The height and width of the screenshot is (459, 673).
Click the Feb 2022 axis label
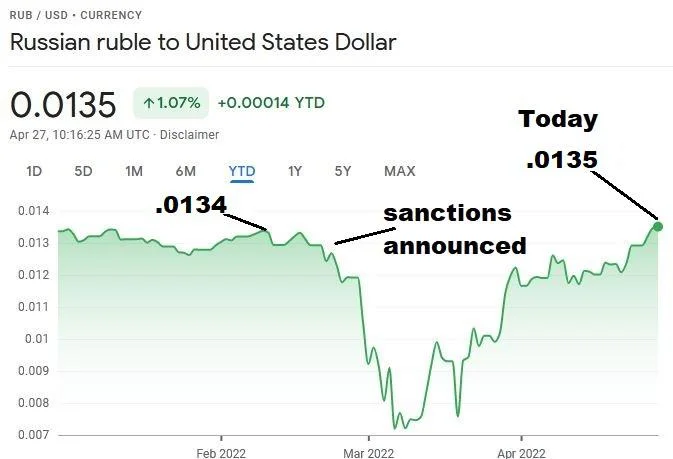[220, 451]
